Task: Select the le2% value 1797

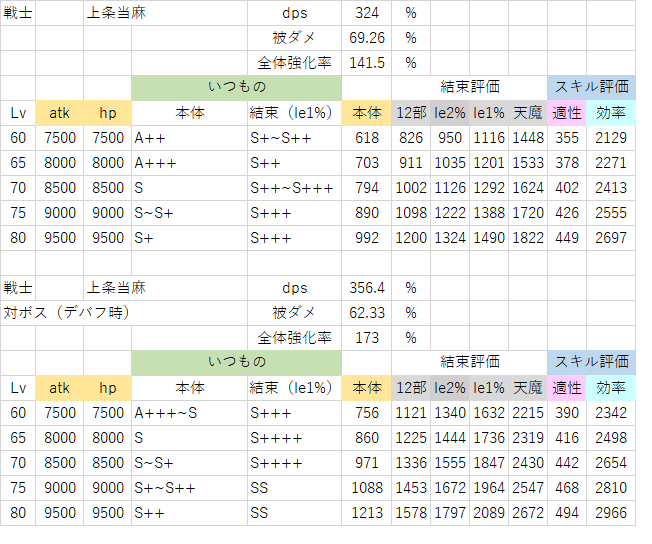Action: (x=450, y=512)
